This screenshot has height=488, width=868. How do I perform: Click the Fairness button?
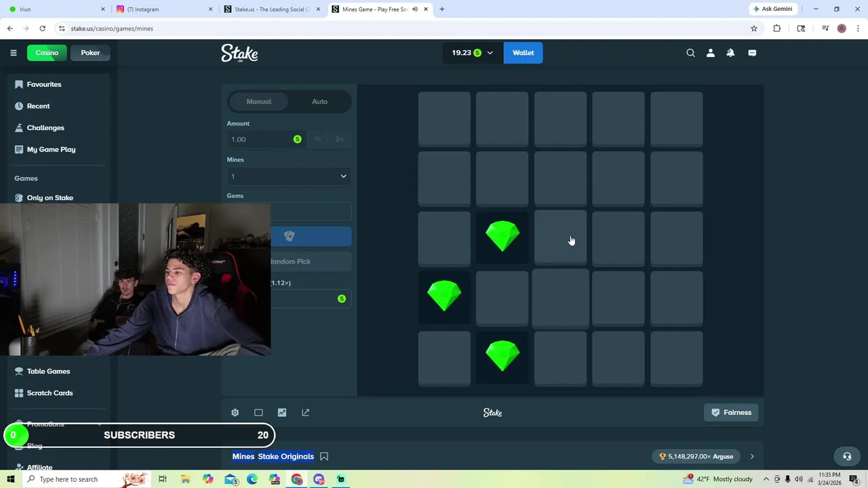[x=732, y=412]
